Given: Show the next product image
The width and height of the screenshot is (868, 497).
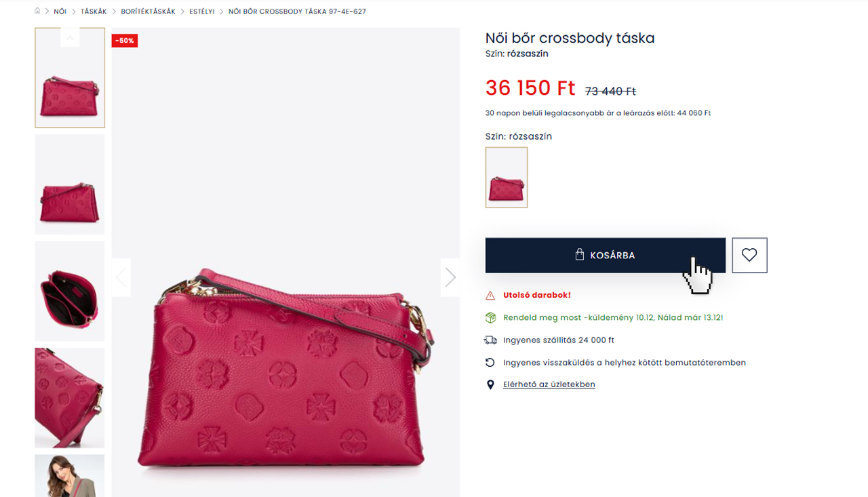Looking at the screenshot, I should [450, 277].
